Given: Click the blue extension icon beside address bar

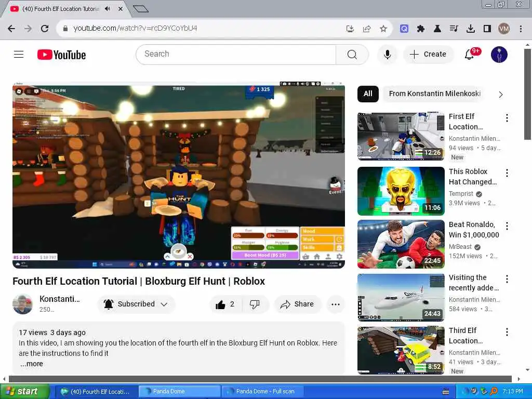Looking at the screenshot, I should pos(404,29).
